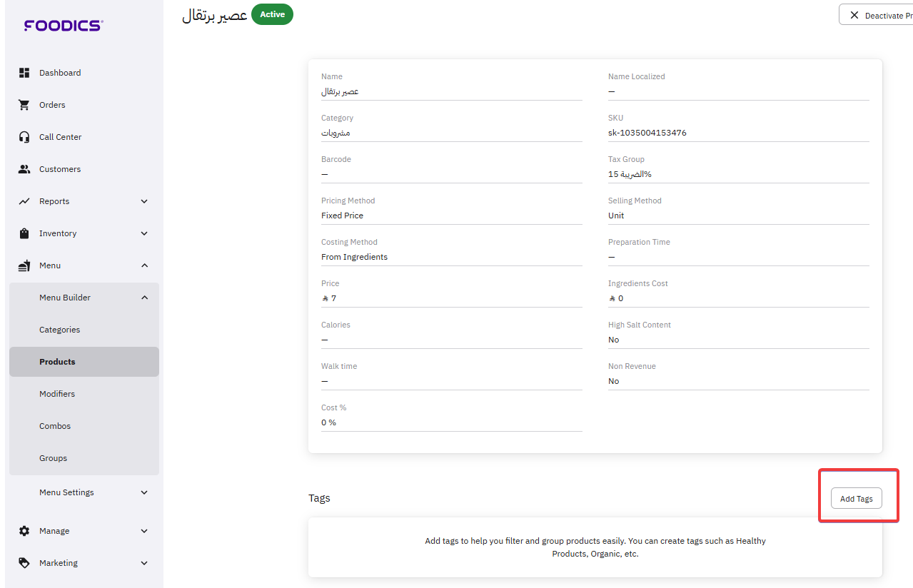Click the Reports trend line icon

pos(24,201)
